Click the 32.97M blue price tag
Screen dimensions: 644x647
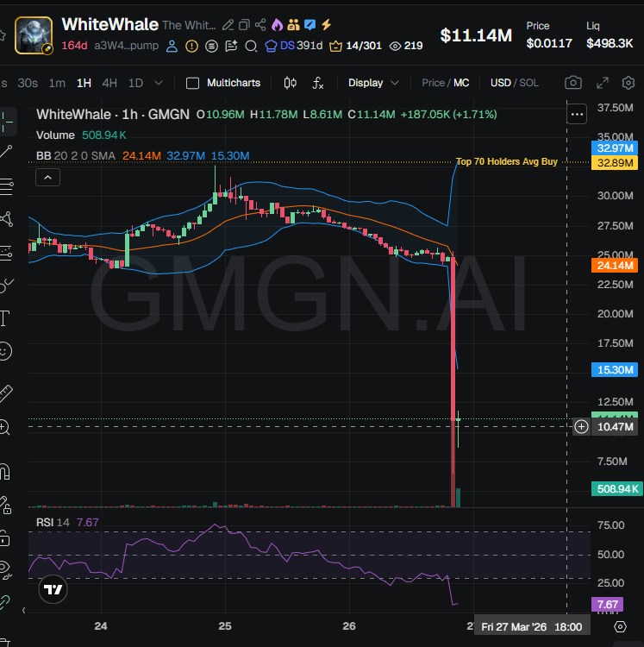615,148
